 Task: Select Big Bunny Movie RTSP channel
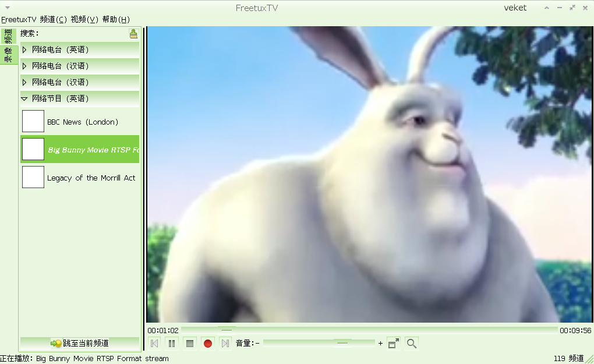click(x=80, y=149)
